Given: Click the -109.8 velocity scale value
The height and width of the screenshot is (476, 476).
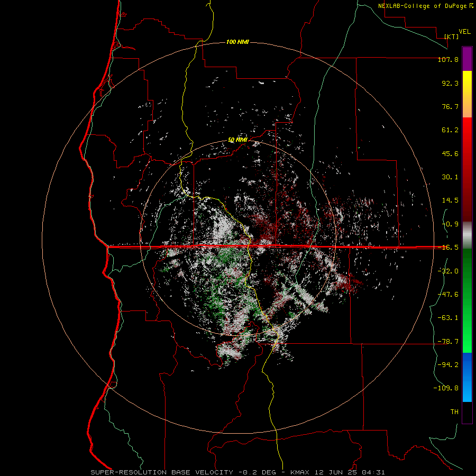Looking at the screenshot, I should [446, 388].
